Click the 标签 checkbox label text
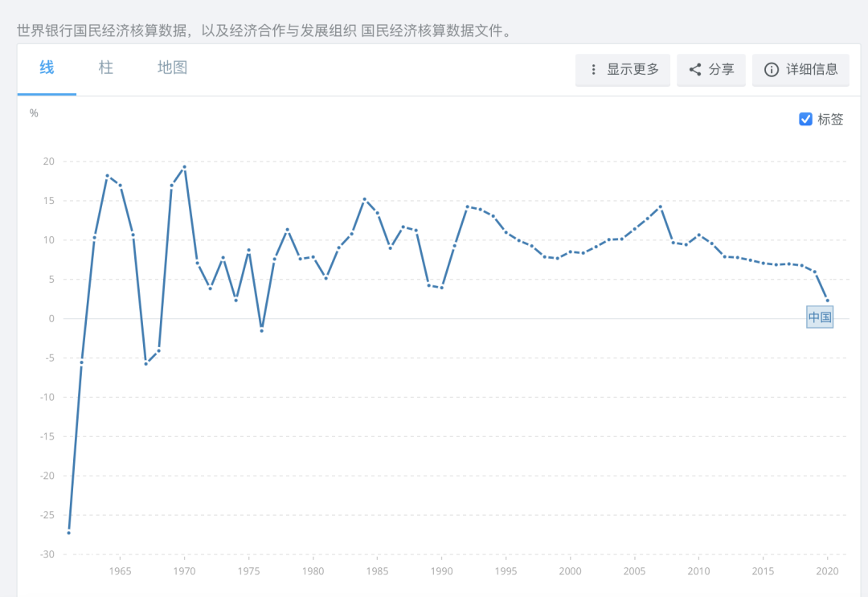The image size is (868, 597). point(830,119)
